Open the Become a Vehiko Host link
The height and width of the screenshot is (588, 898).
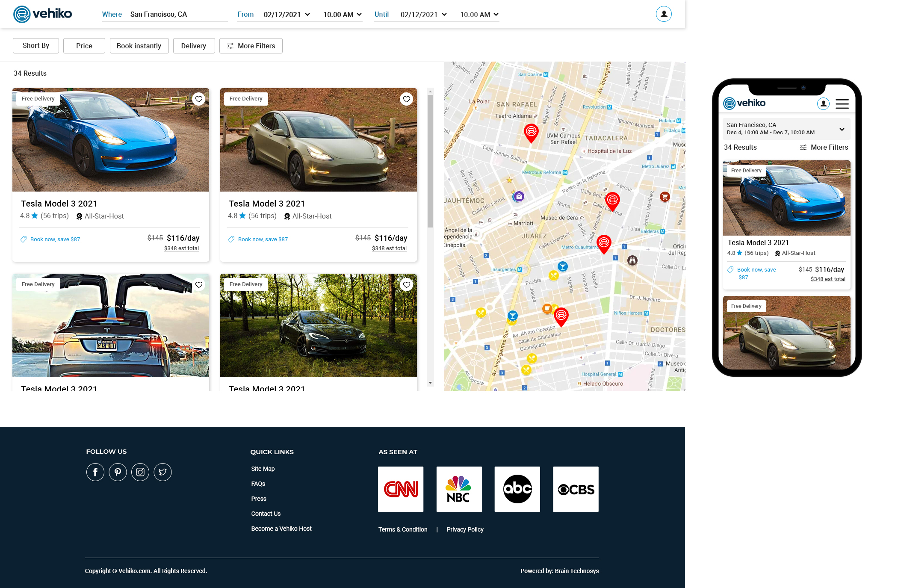point(281,529)
